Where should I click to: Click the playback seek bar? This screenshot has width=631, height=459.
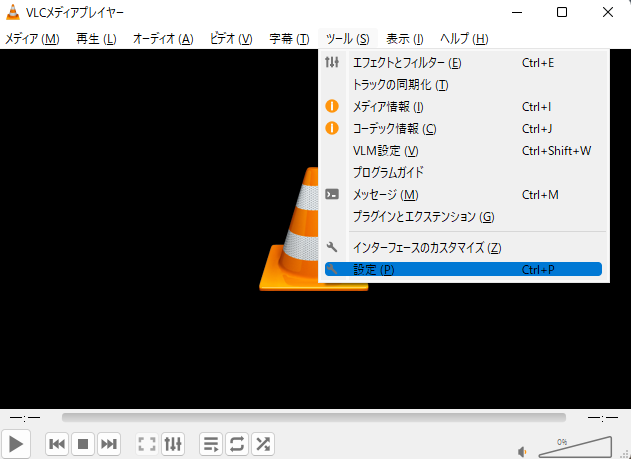point(313,417)
